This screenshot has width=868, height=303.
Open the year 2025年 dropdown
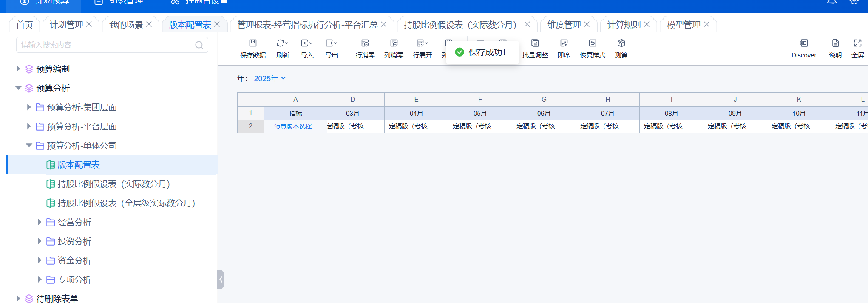270,79
